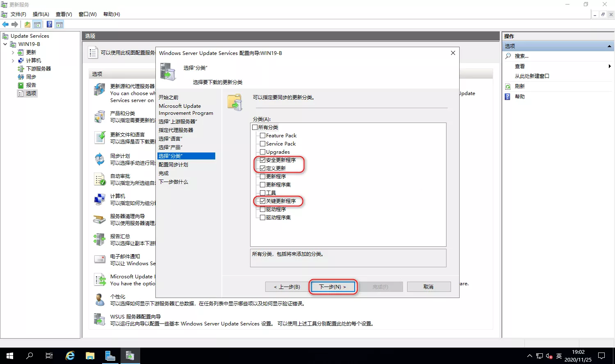
Task: Click the 报告 reports icon in the tree
Action: [x=21, y=85]
